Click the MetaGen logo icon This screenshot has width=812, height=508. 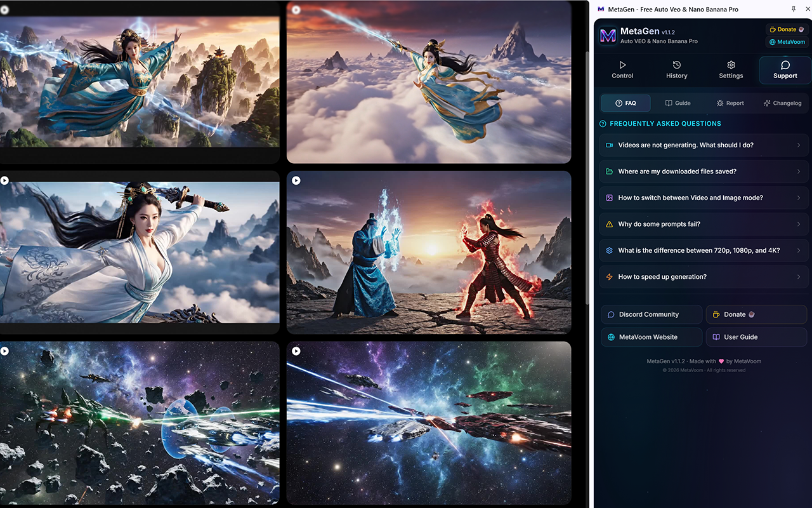pyautogui.click(x=608, y=36)
